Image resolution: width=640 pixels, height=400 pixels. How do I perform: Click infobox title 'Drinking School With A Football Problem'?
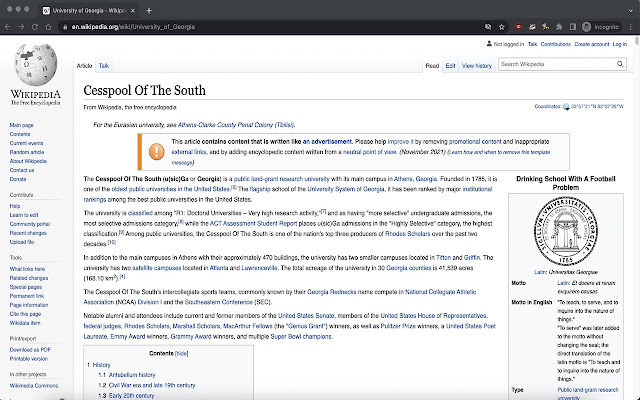click(x=566, y=183)
